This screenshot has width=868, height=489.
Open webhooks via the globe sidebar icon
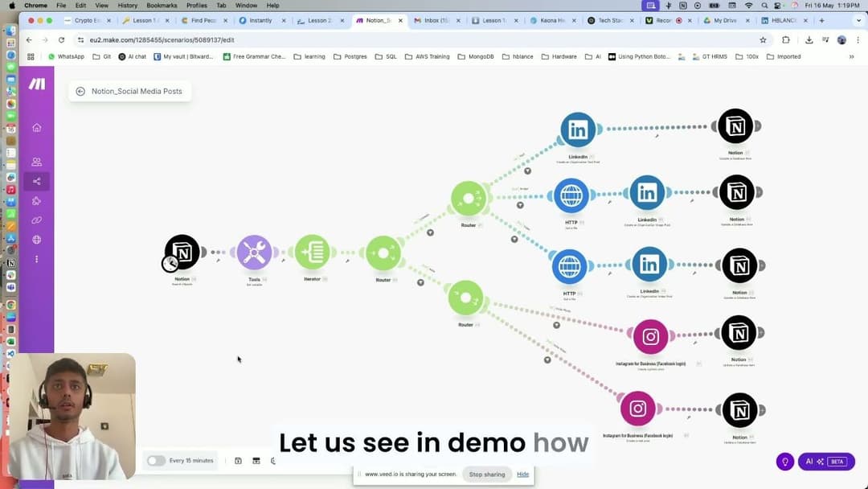pos(36,239)
